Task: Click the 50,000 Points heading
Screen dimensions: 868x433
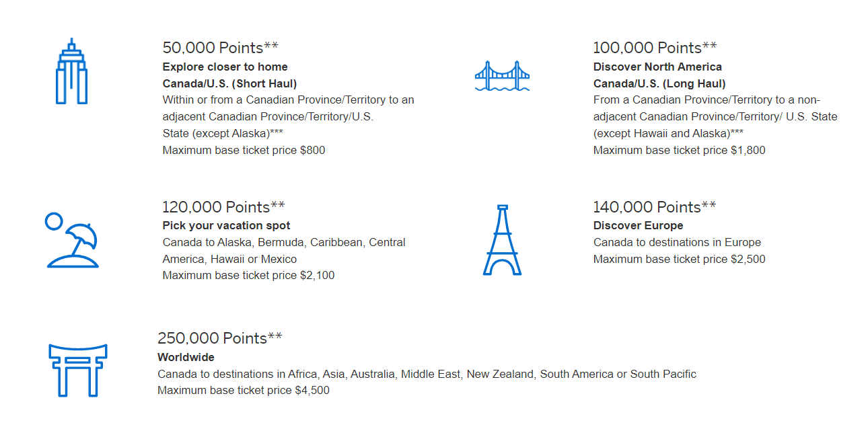Action: click(220, 48)
